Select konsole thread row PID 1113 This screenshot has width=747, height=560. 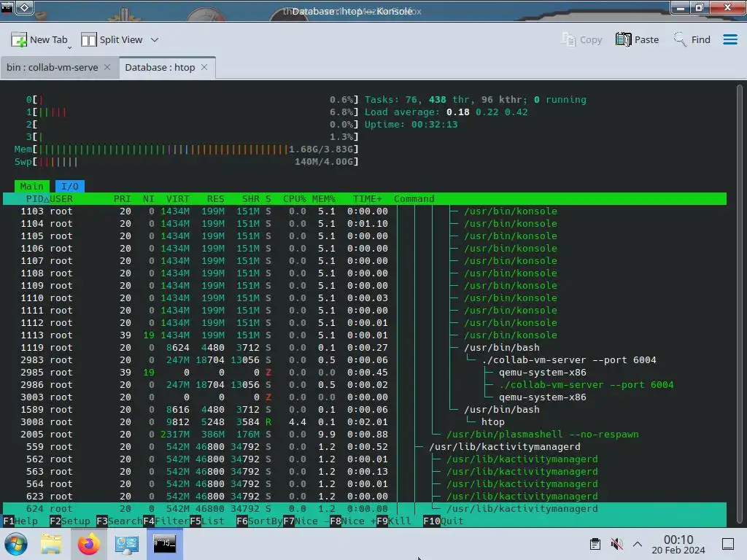coord(365,335)
